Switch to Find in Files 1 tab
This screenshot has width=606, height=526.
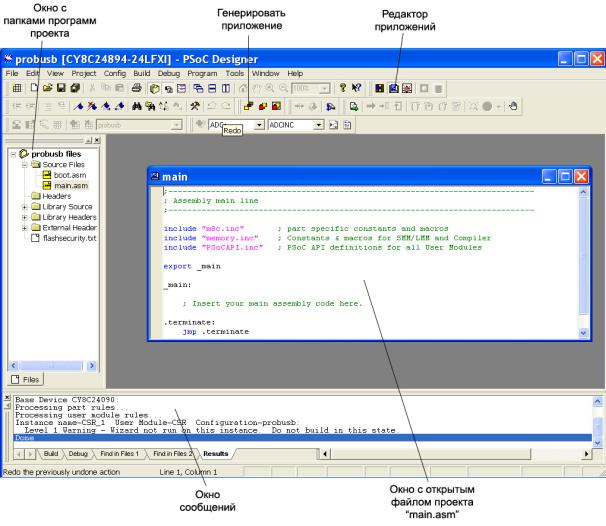click(119, 454)
